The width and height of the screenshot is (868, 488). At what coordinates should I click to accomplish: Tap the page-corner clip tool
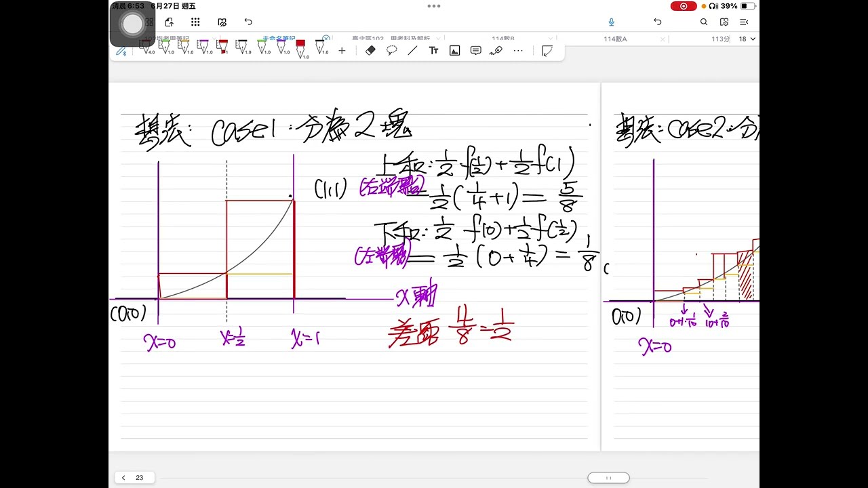[547, 51]
